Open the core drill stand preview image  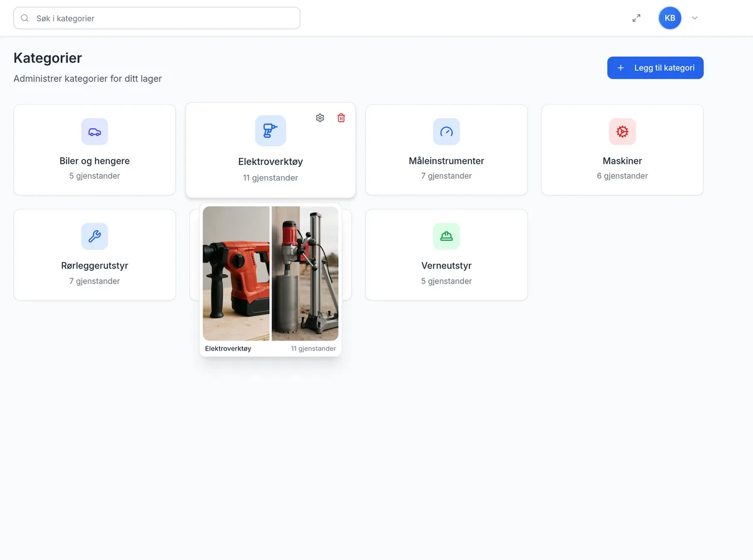pos(305,273)
